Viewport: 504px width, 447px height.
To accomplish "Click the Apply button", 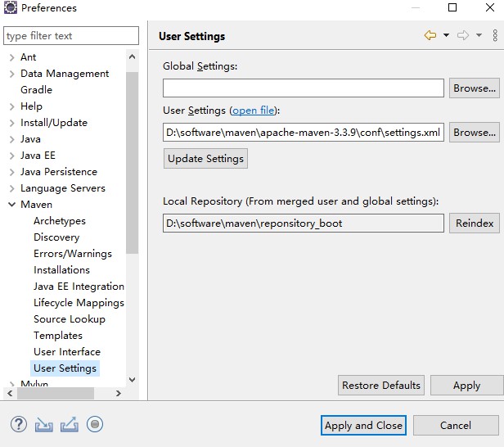I will (466, 386).
